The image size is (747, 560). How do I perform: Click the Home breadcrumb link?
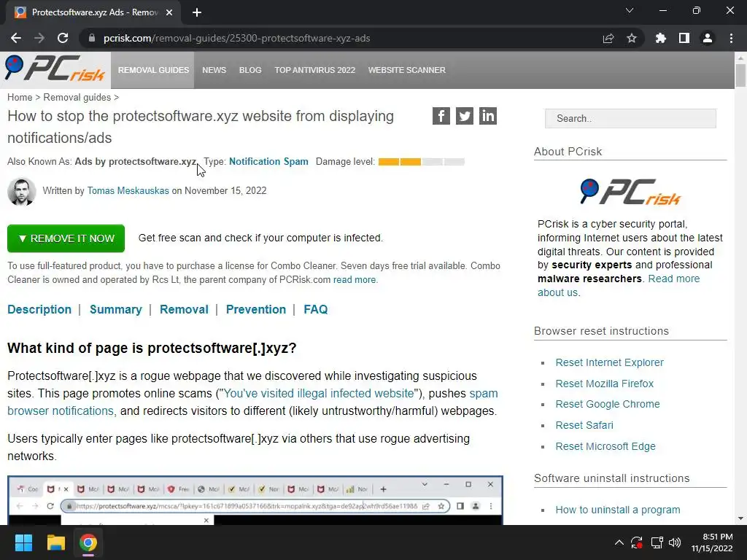pos(20,97)
